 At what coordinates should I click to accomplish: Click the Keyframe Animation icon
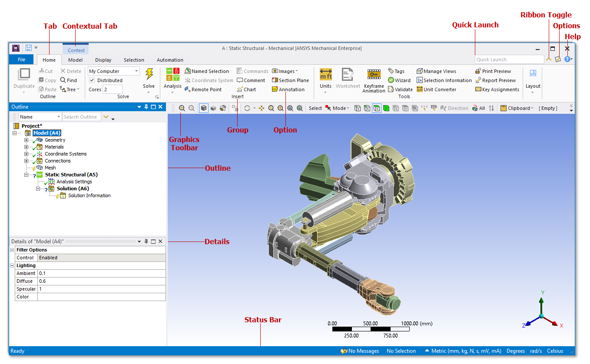point(373,78)
